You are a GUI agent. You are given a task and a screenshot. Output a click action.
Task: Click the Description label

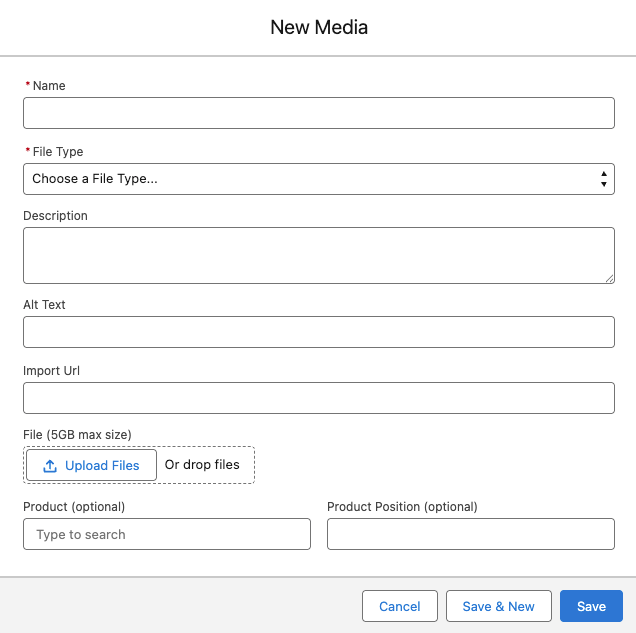[x=55, y=216]
